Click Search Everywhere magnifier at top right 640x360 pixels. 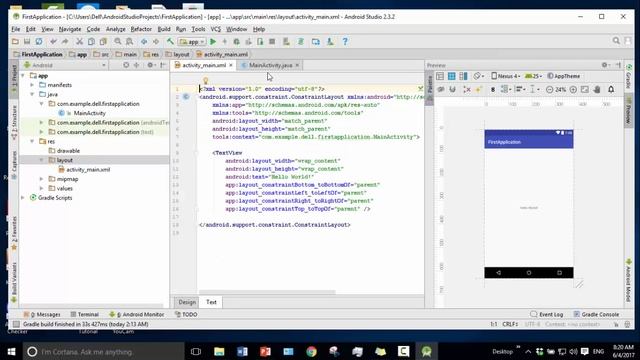click(x=616, y=41)
